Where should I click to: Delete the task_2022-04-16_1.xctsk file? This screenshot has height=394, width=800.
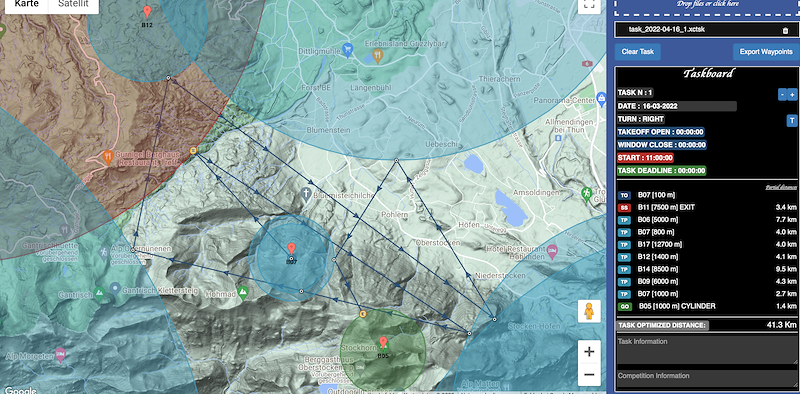pyautogui.click(x=785, y=30)
